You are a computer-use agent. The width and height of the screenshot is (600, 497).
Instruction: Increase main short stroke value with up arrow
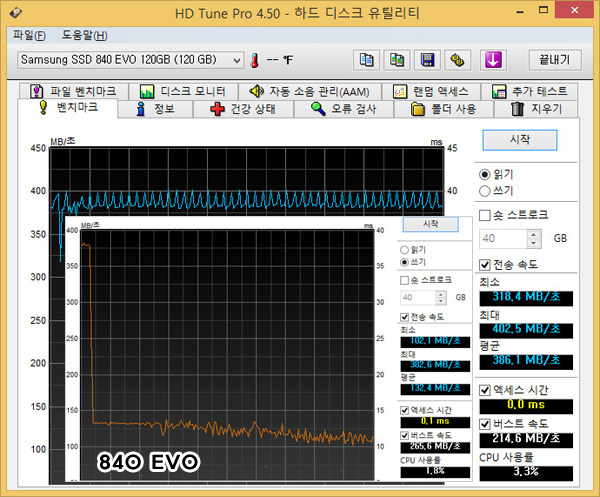[x=533, y=234]
